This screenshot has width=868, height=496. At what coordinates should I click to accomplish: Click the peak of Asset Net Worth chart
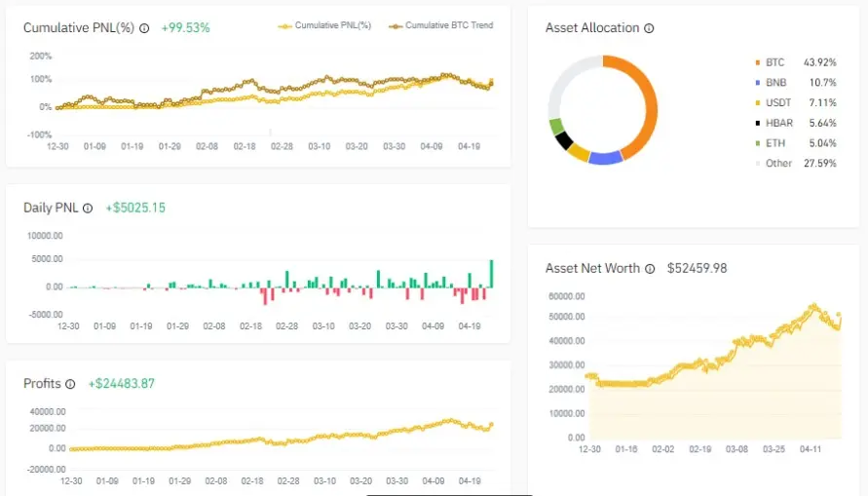click(x=813, y=305)
